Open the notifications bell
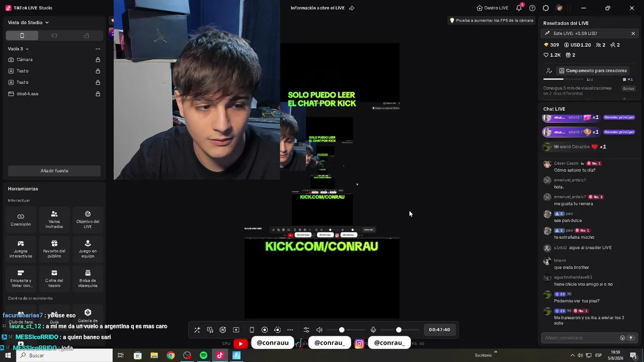 point(519,8)
